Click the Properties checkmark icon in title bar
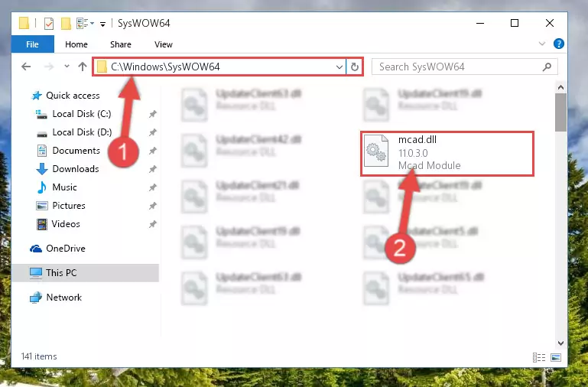 coord(49,24)
